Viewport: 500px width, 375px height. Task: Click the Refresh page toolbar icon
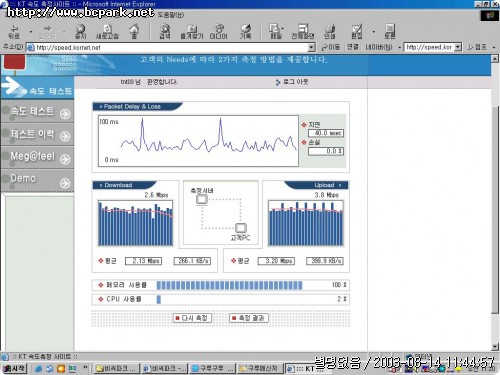[107, 29]
